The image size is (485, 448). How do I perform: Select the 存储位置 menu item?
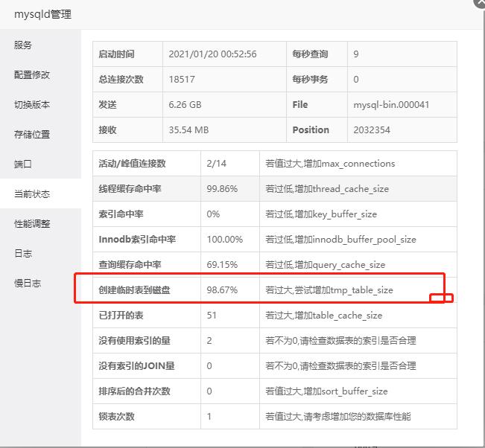tap(32, 135)
